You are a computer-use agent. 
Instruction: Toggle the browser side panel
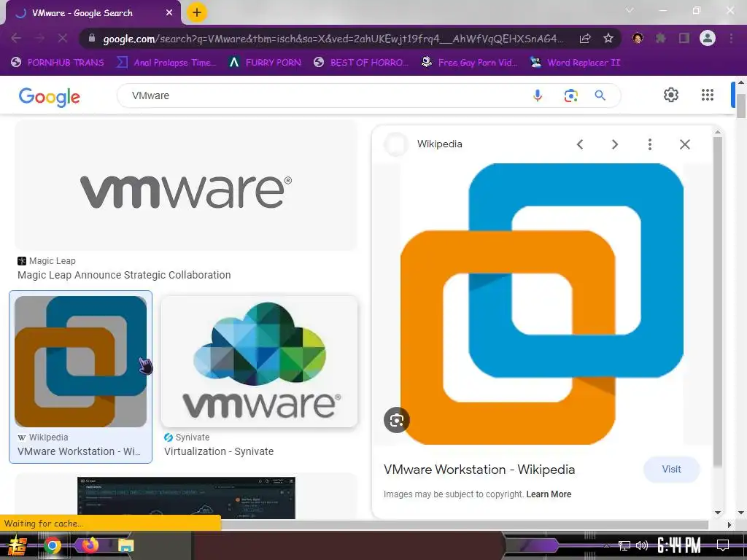(x=684, y=38)
